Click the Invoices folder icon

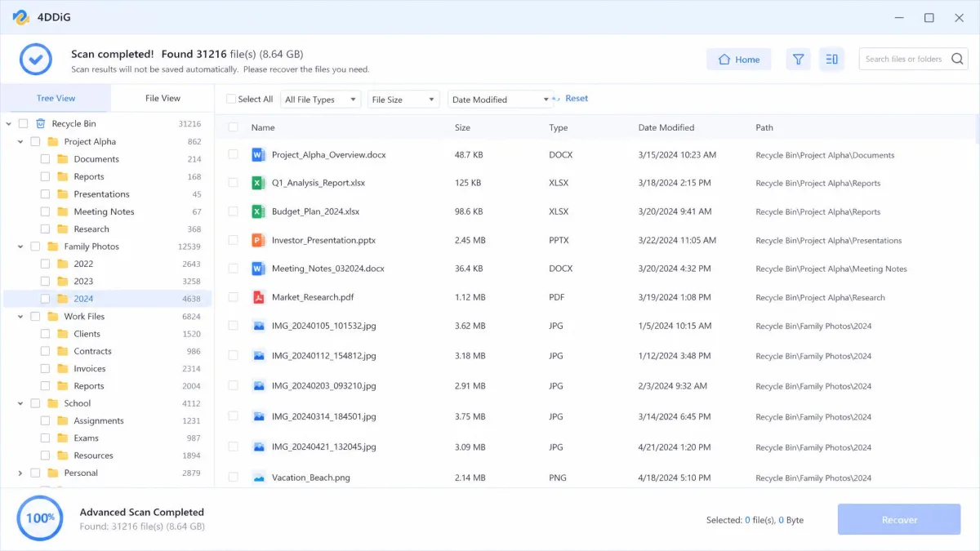pos(63,368)
